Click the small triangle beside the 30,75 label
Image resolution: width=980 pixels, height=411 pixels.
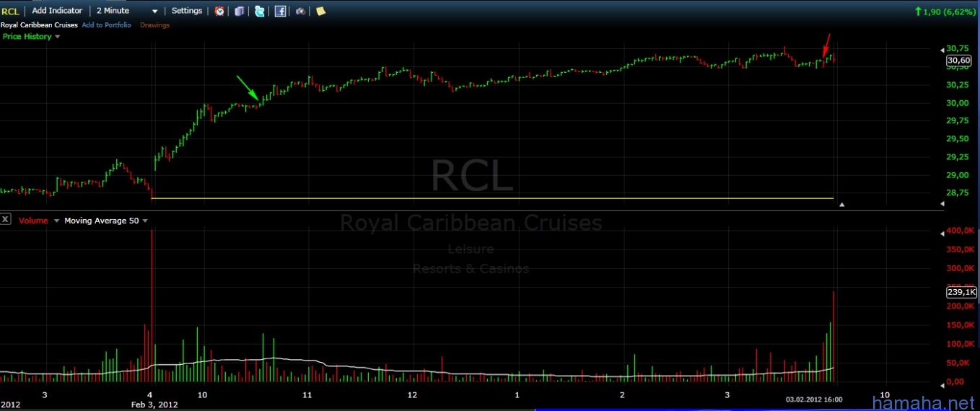point(942,49)
